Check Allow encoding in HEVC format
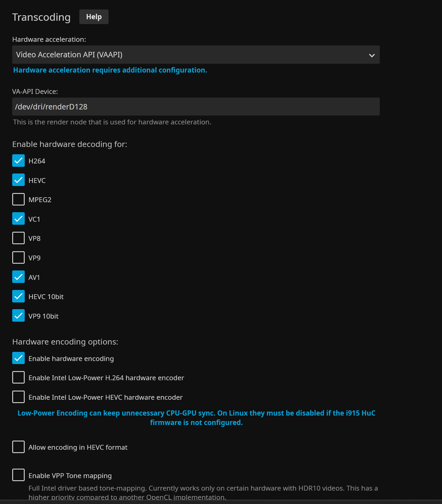Image resolution: width=442 pixels, height=504 pixels. pos(19,447)
